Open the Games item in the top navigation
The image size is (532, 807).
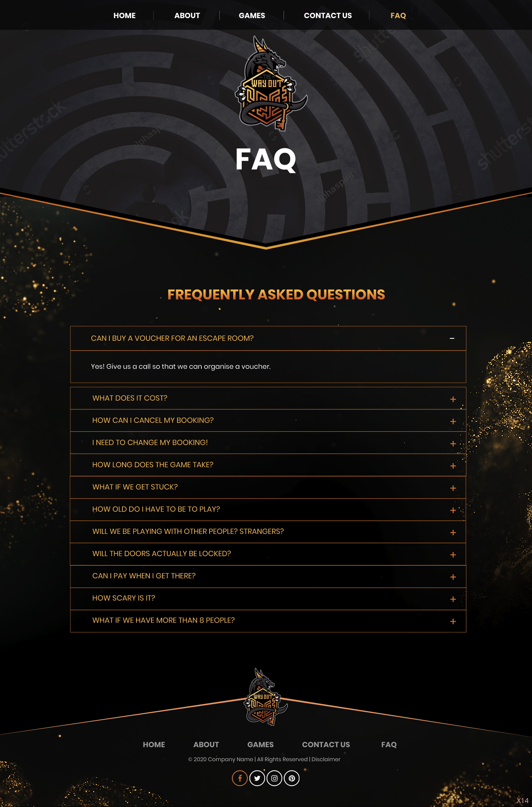tap(252, 15)
